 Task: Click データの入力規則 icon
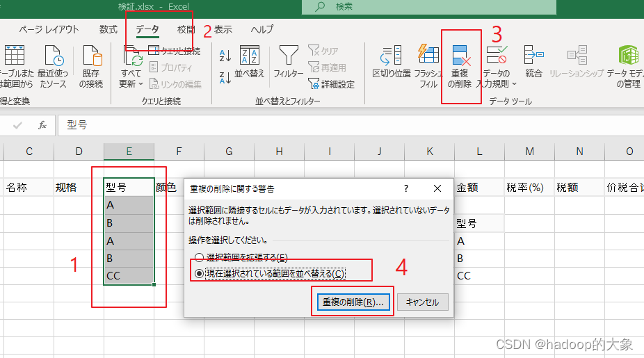click(x=497, y=55)
